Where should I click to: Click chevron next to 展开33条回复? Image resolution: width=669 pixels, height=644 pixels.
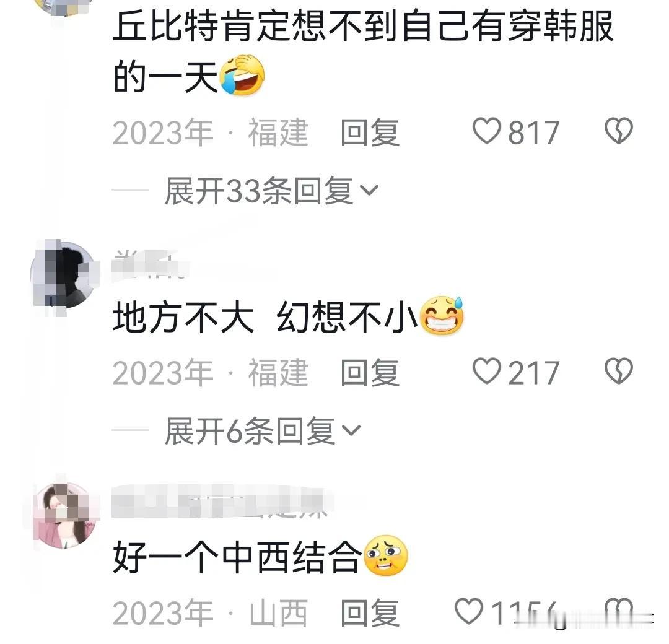pyautogui.click(x=369, y=191)
